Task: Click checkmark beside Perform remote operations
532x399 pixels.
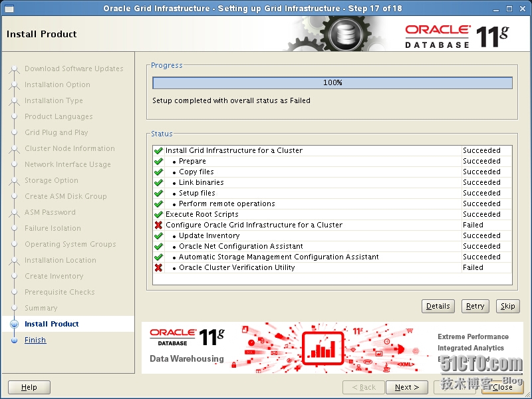Action: coord(158,204)
